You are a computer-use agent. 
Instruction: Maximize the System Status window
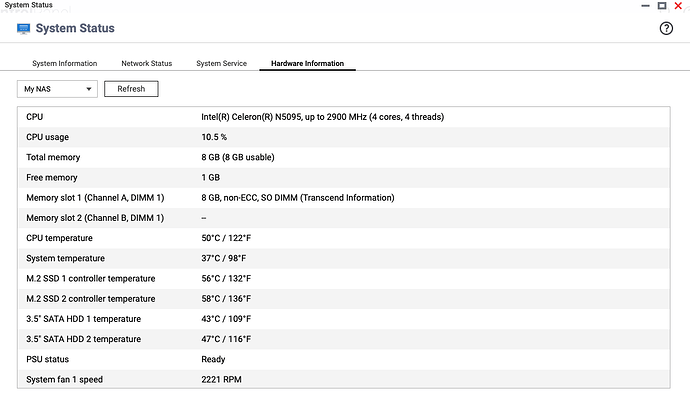coord(662,6)
